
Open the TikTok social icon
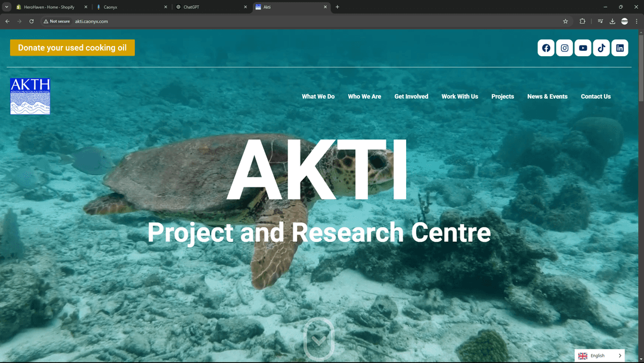click(602, 48)
